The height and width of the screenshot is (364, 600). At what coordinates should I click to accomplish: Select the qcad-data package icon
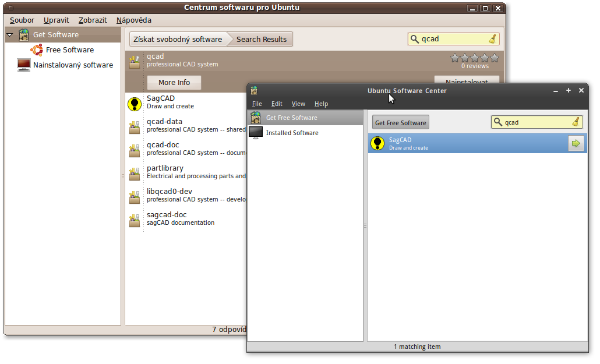(135, 128)
